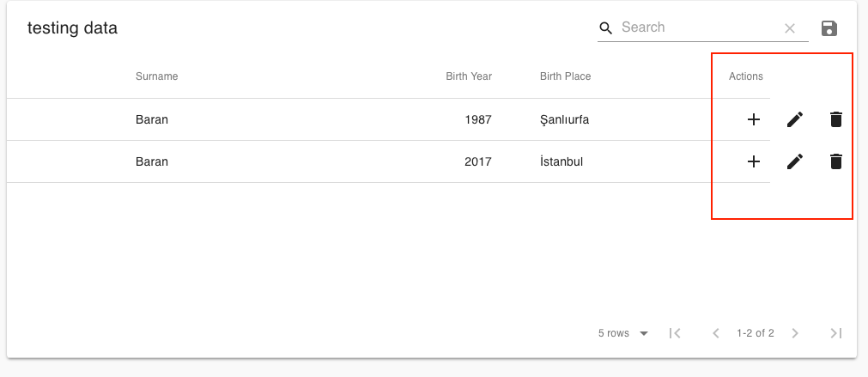Screen dimensions: 868x377
Task: Click plus icon in the İstanbul row
Action: tap(754, 161)
